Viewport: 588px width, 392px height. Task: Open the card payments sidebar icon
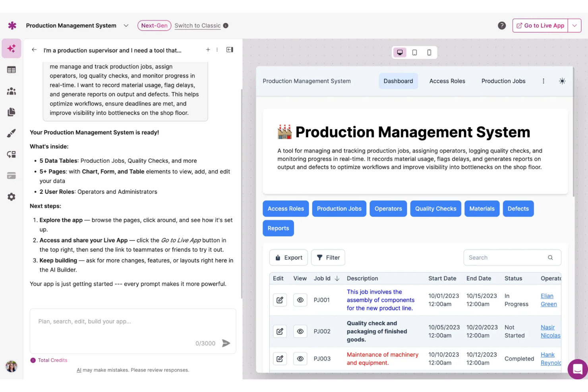point(12,176)
